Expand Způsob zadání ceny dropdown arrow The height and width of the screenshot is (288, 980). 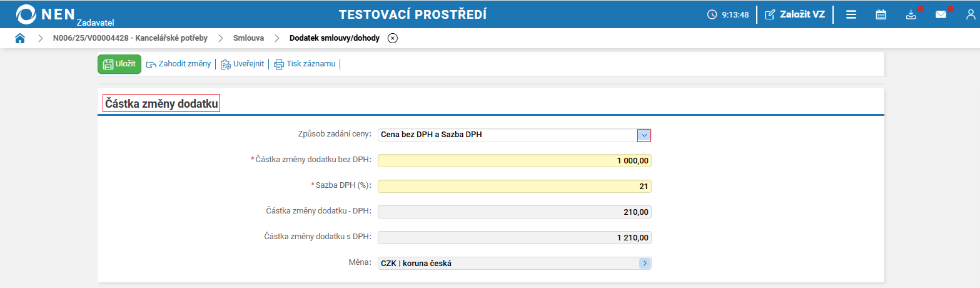[x=645, y=135]
